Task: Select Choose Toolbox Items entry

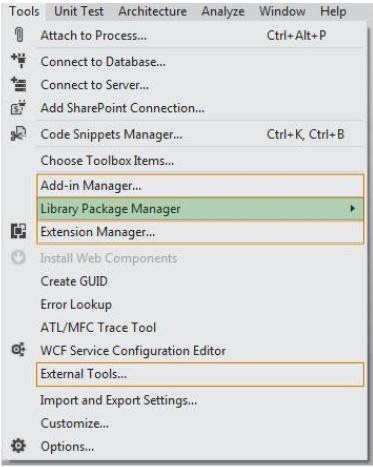Action: (107, 160)
